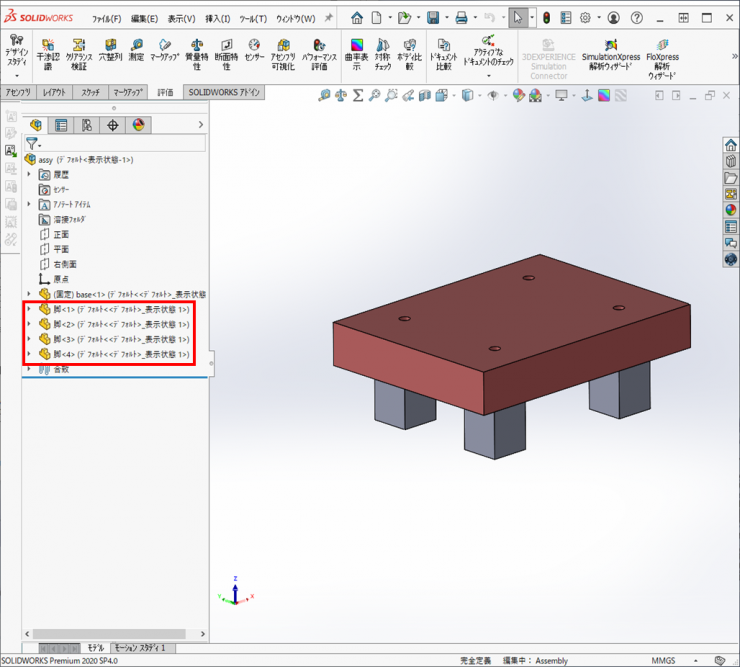
Task: Open クリアランス検証 clearance verification
Action: pos(79,55)
